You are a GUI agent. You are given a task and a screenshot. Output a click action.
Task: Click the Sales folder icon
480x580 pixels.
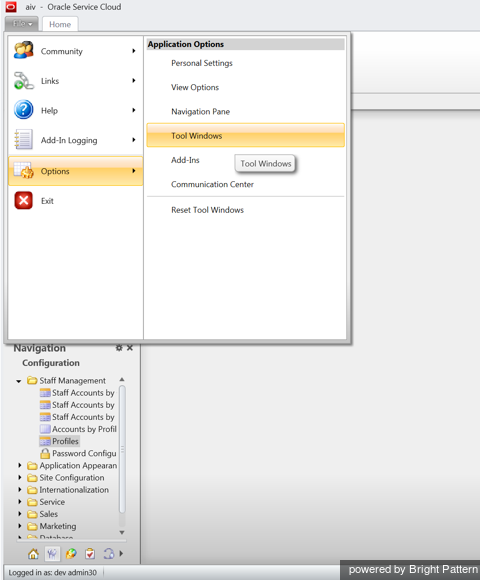(32, 514)
